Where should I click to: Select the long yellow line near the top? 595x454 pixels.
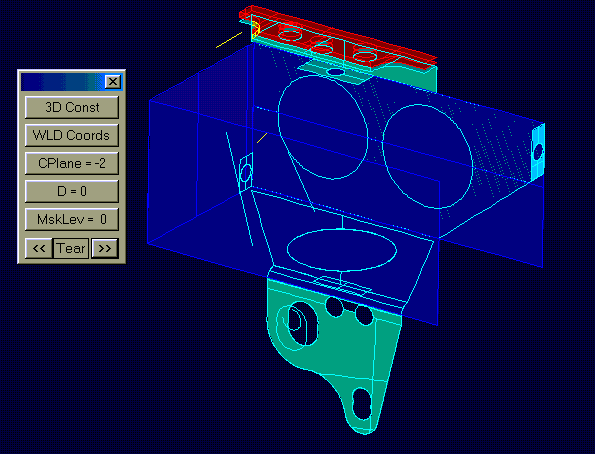pos(229,40)
